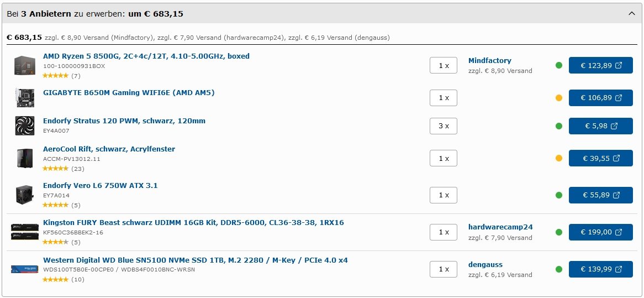Click the Endorfy Stratus fan thumbnail
This screenshot has height=298, width=644.
pyautogui.click(x=25, y=126)
